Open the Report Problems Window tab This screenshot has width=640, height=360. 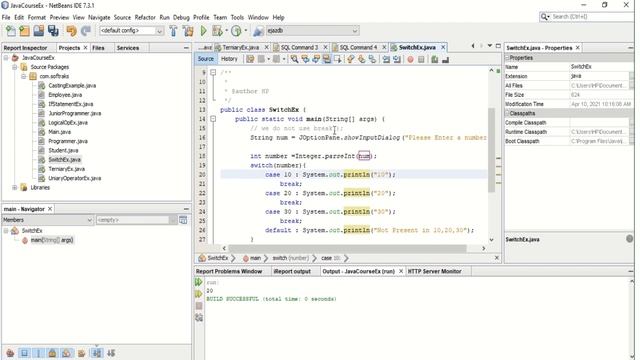tap(229, 271)
